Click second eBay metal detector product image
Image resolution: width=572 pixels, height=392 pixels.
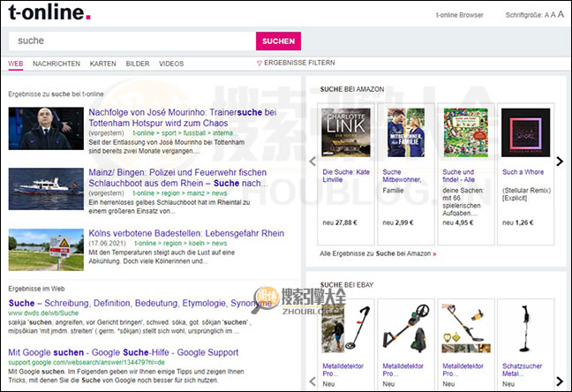[406, 328]
